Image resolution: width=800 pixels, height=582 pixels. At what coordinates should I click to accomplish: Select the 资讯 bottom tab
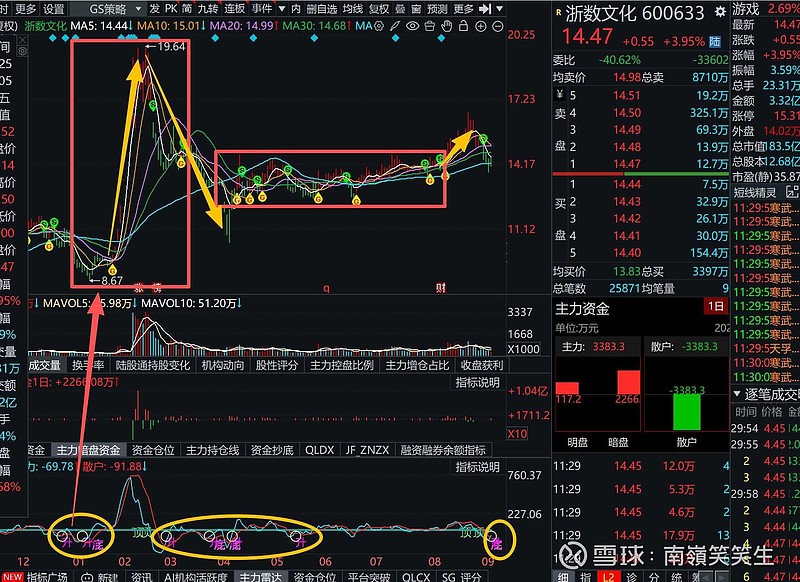141,576
